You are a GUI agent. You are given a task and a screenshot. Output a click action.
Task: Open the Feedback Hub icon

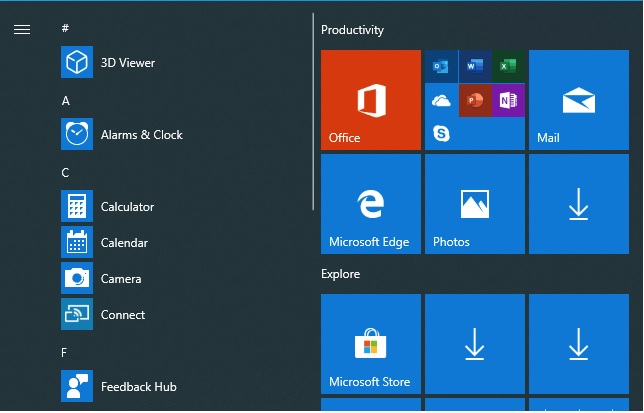pyautogui.click(x=77, y=386)
